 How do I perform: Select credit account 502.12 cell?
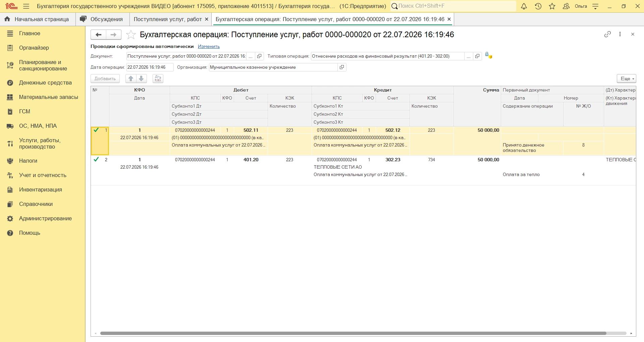[x=393, y=130]
